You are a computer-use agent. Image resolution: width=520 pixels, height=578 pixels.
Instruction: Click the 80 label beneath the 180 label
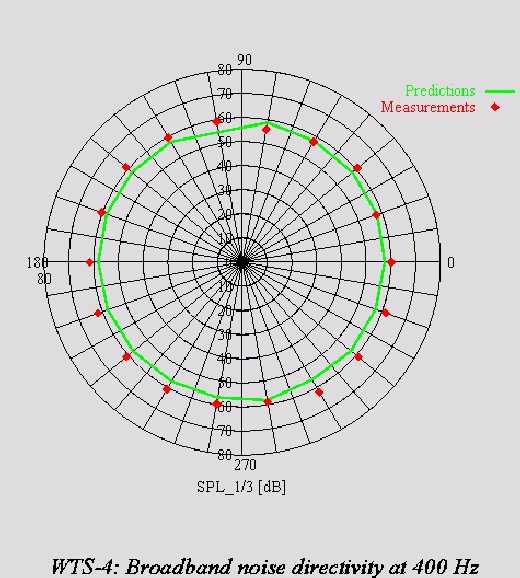(44, 279)
